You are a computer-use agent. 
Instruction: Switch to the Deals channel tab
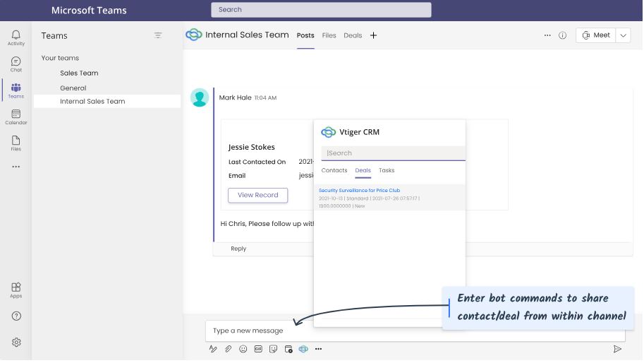pyautogui.click(x=353, y=35)
